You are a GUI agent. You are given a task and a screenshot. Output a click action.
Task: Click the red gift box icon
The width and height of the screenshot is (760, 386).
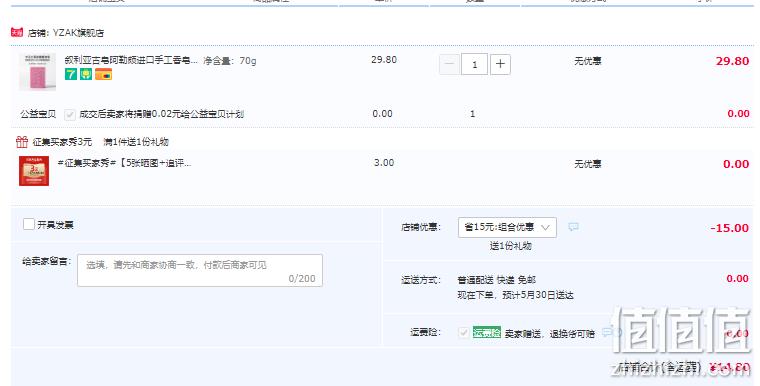(22, 142)
